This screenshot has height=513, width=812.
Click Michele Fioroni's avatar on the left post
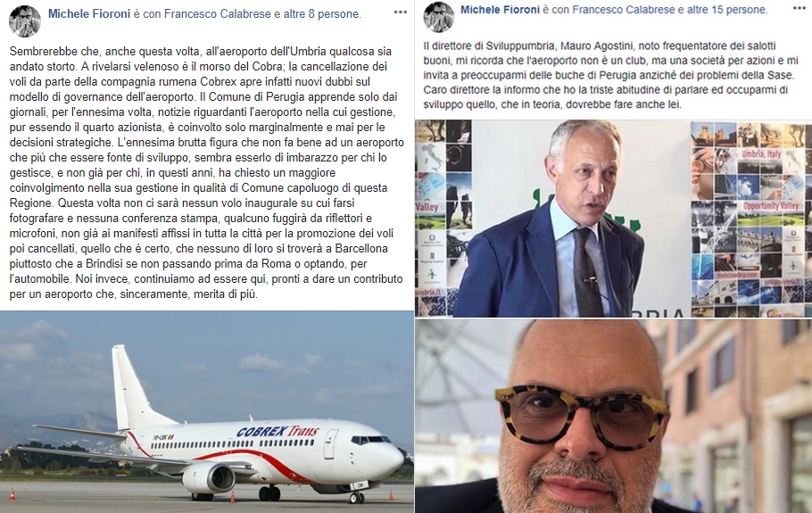pyautogui.click(x=25, y=21)
